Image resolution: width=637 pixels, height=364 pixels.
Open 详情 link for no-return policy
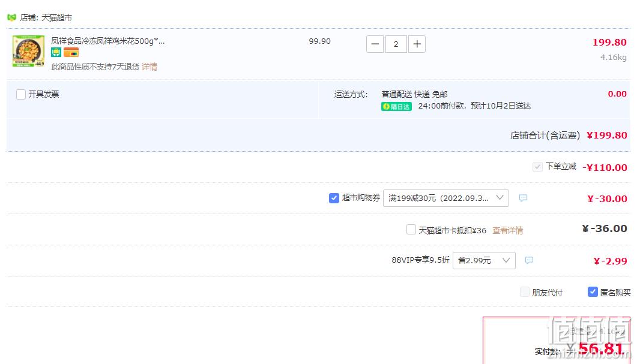click(149, 67)
